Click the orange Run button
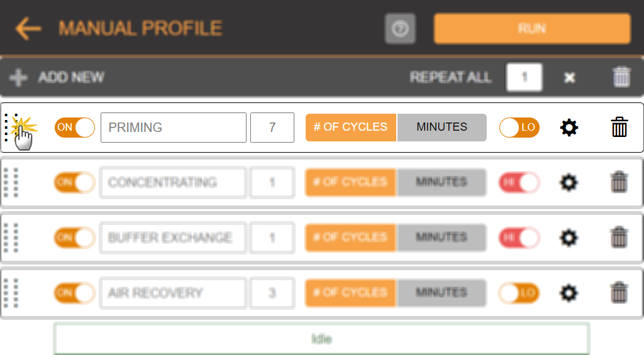 pos(532,29)
